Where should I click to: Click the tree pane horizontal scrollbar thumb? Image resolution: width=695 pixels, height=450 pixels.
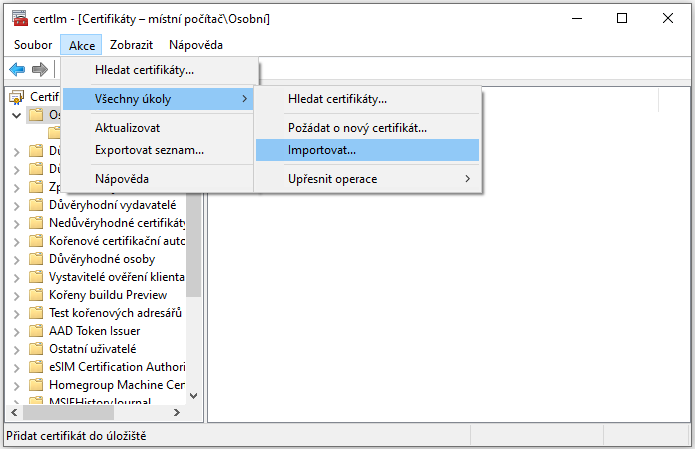point(69,413)
